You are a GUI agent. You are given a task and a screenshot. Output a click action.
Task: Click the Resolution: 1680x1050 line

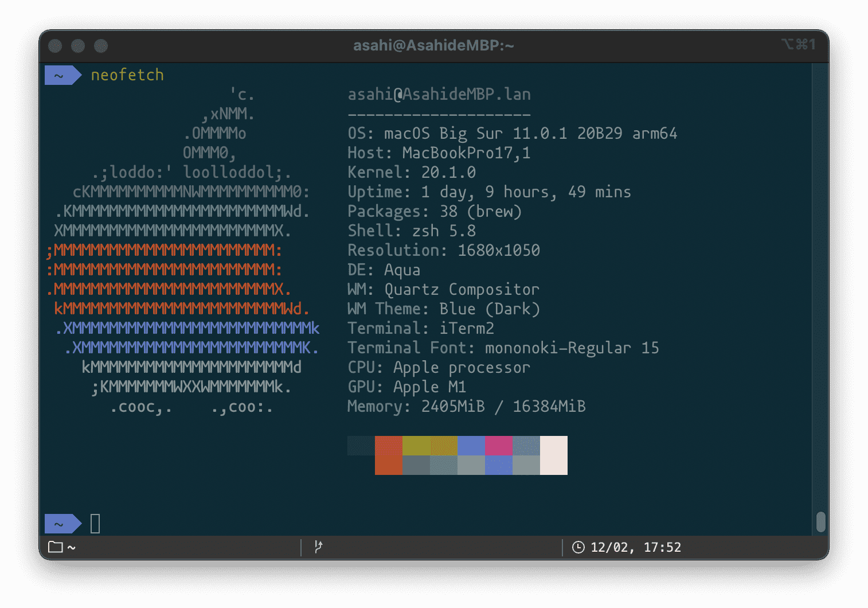click(444, 251)
